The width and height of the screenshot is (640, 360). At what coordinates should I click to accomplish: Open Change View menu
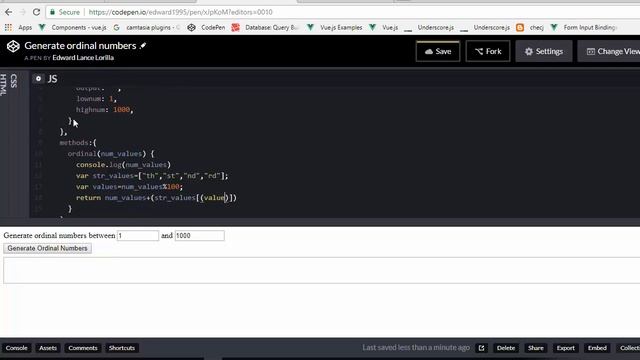click(x=609, y=51)
